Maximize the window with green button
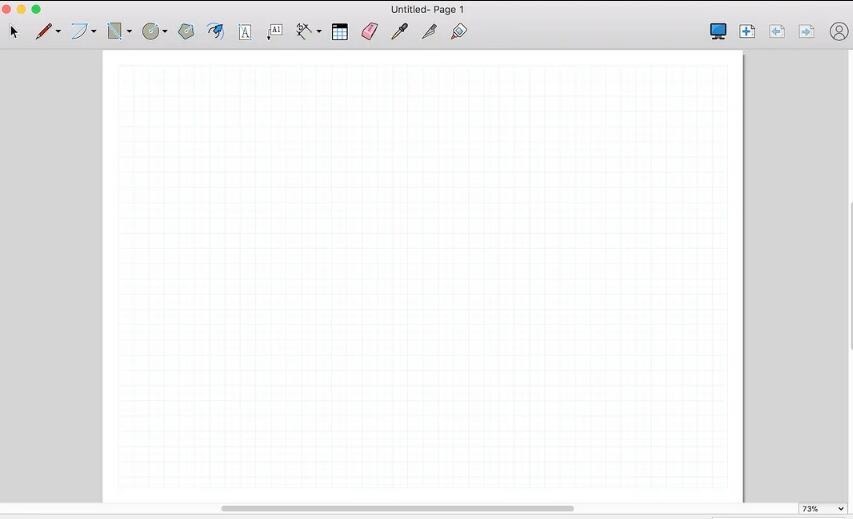This screenshot has width=853, height=519. pyautogui.click(x=36, y=9)
